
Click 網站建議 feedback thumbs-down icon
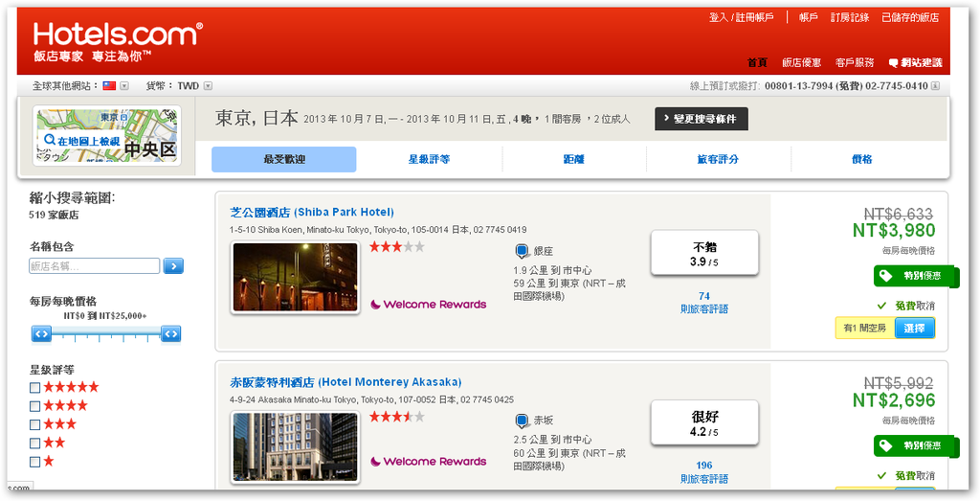coord(893,63)
